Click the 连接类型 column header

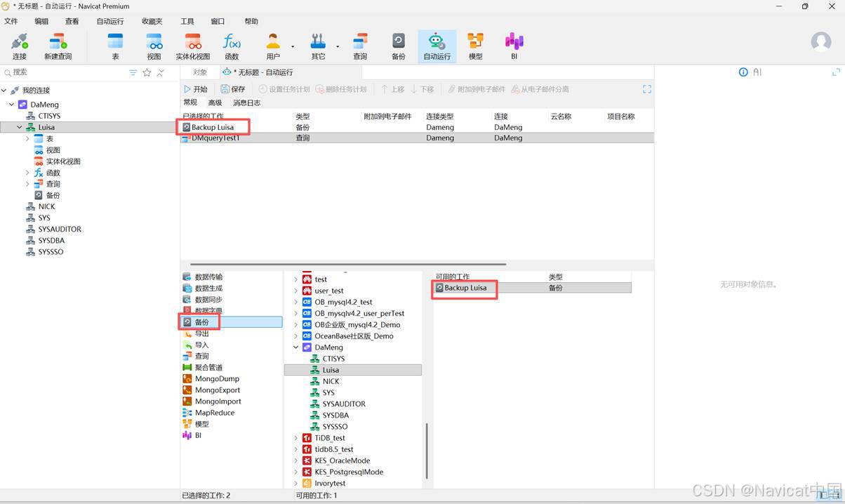tap(439, 117)
